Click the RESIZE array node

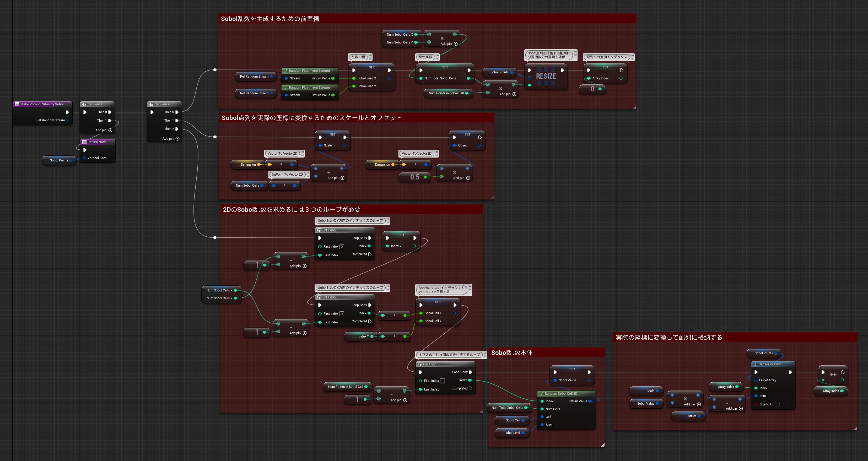(x=546, y=77)
